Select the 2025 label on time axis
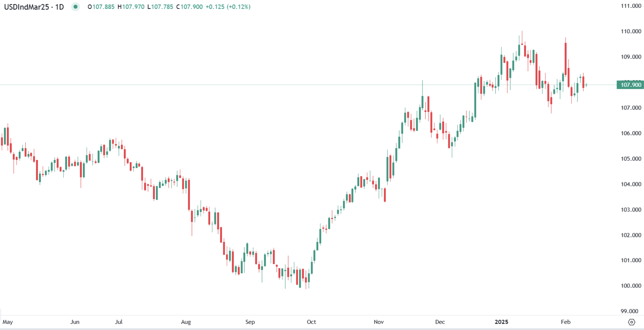The height and width of the screenshot is (330, 644). [x=501, y=322]
